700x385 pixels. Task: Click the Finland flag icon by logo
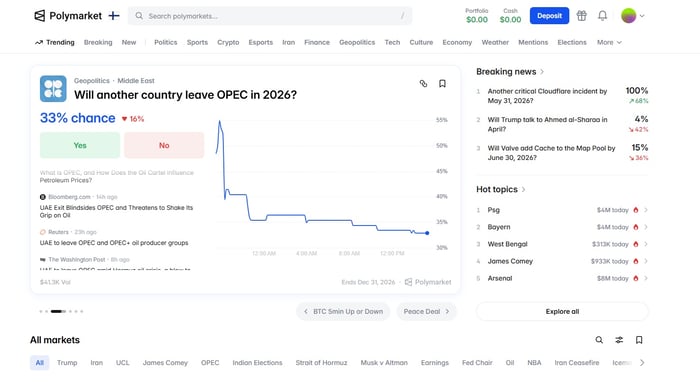click(114, 16)
